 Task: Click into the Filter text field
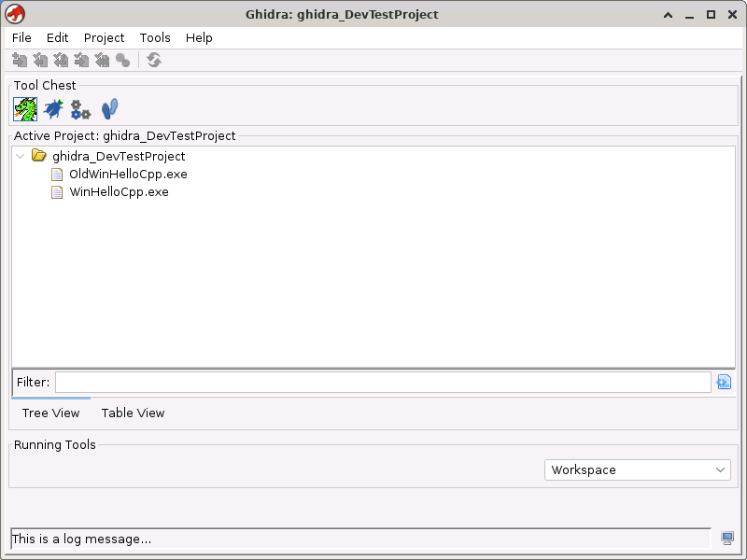coord(383,382)
